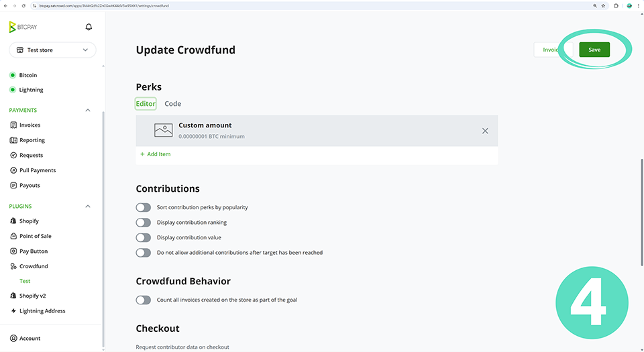Open the Shopify plugin
Image resolution: width=644 pixels, height=352 pixels.
[x=29, y=221]
